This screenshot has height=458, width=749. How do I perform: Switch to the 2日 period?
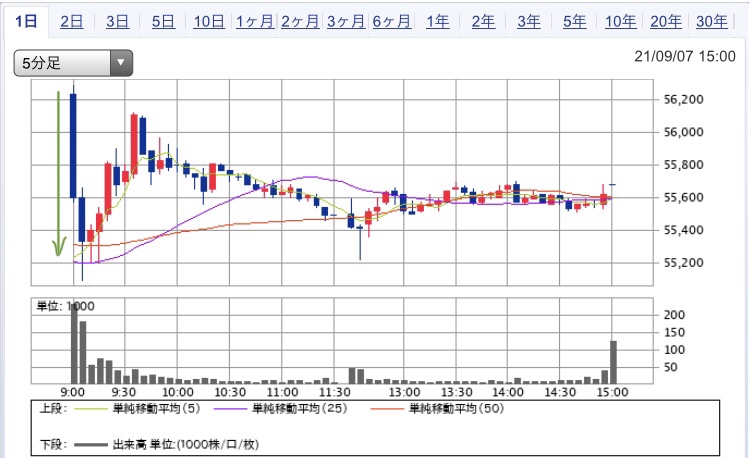(72, 21)
